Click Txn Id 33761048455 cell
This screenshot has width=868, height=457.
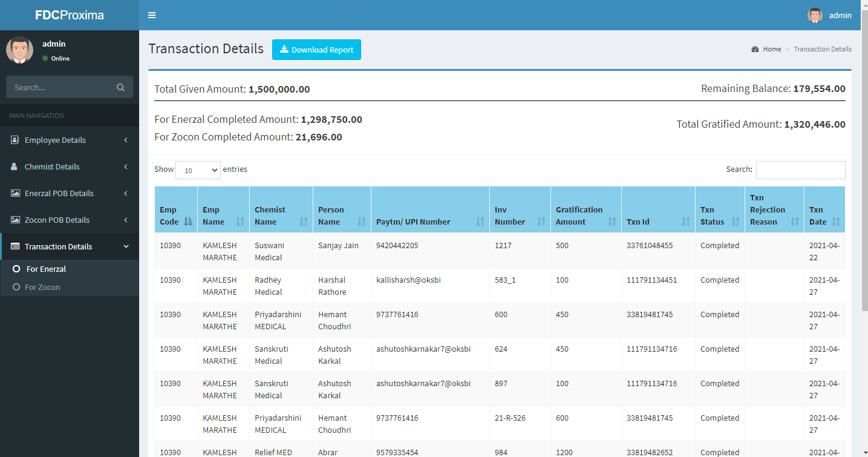[x=658, y=251]
